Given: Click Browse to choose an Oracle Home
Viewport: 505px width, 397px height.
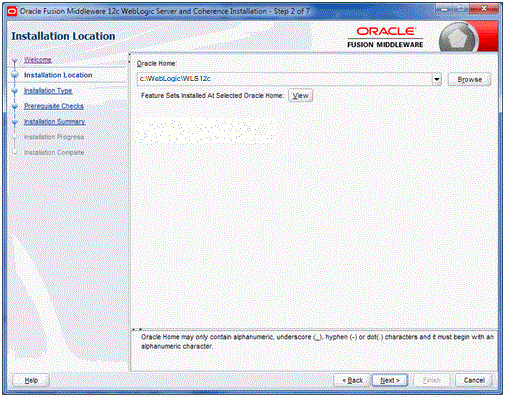Looking at the screenshot, I should coord(469,80).
